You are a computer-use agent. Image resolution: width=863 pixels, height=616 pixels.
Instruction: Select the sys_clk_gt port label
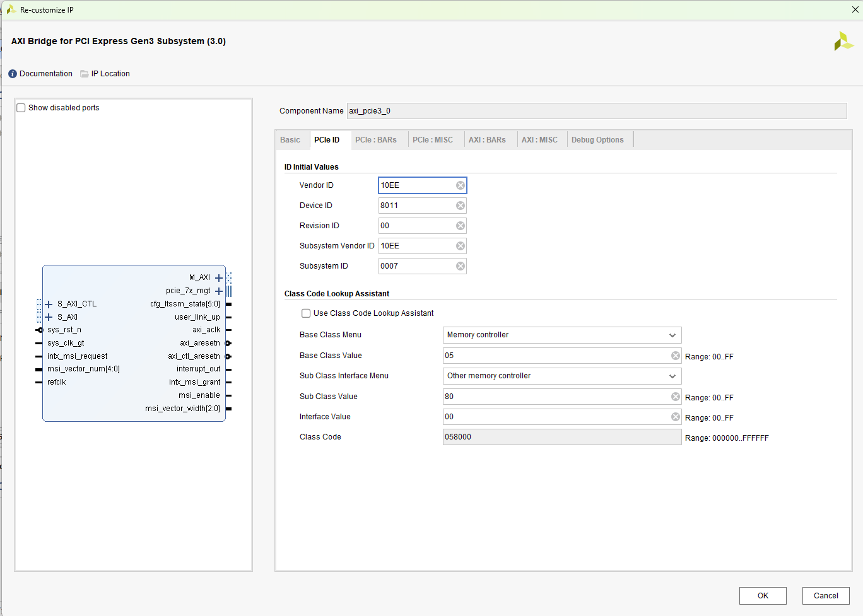(x=66, y=343)
